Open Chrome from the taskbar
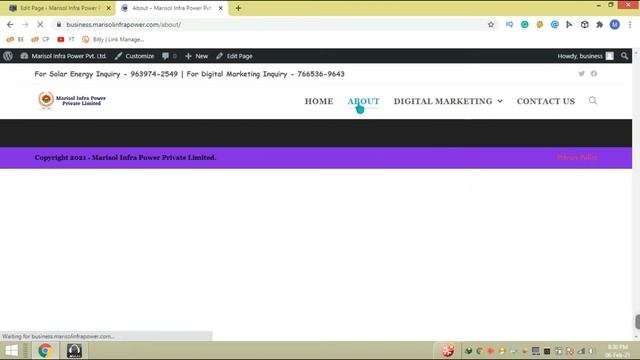 tap(45, 351)
